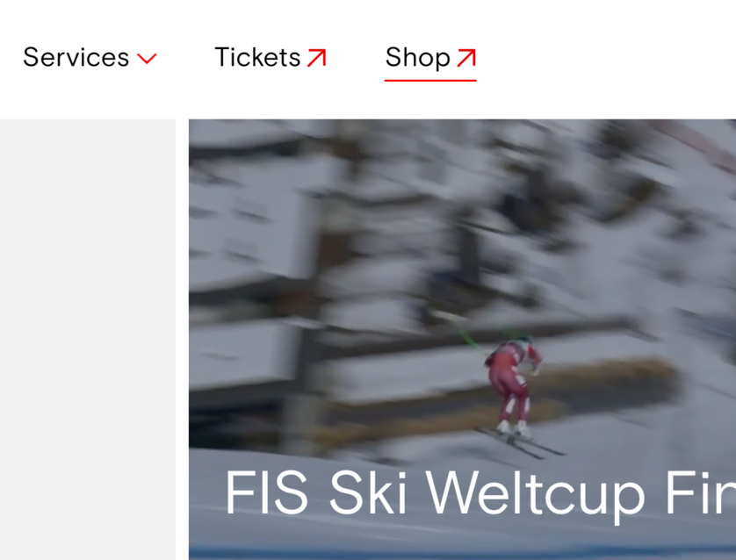Open the Tickets link
This screenshot has height=560, width=736.
257,57
